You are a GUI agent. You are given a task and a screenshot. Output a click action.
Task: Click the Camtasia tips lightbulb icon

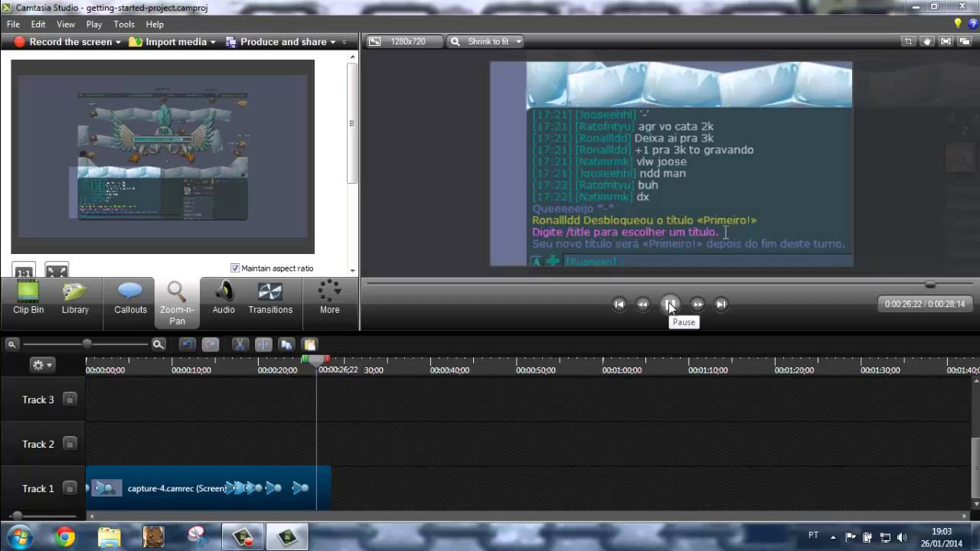click(958, 24)
